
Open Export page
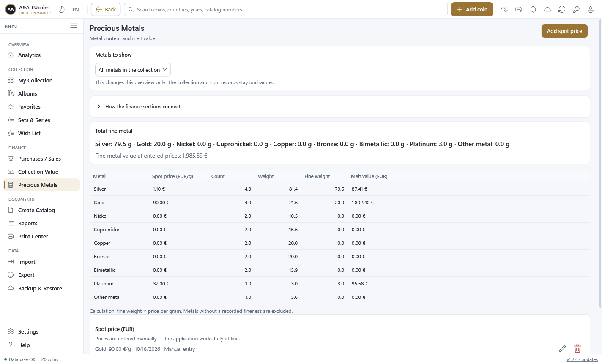coord(41,275)
